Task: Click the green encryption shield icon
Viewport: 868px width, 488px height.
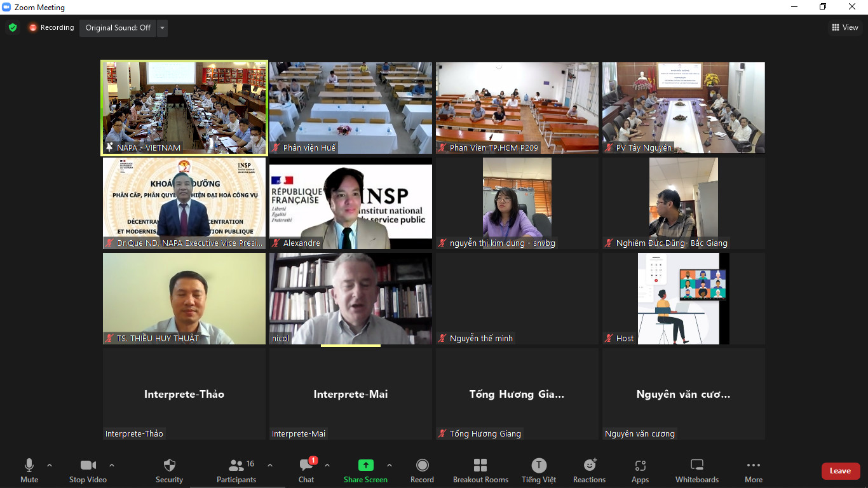Action: tap(13, 27)
